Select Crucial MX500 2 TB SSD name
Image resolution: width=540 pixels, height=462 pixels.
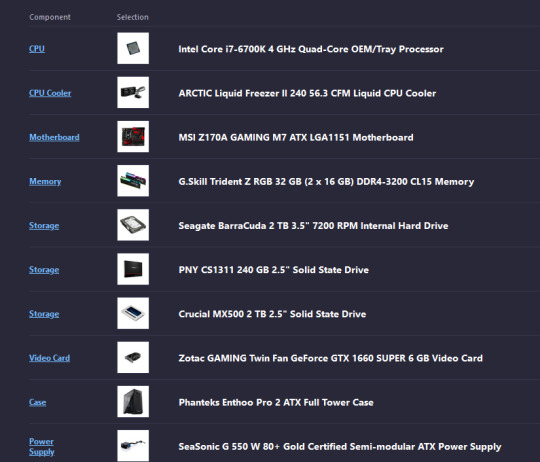[272, 314]
